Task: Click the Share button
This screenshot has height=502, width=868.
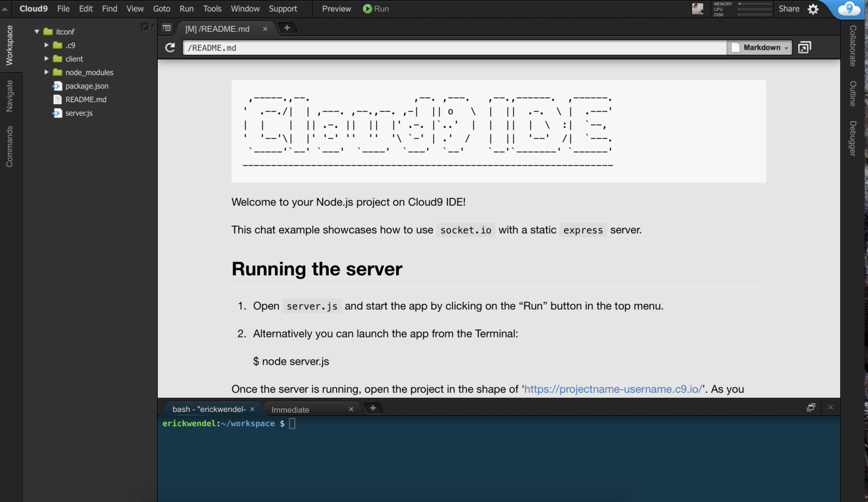Action: [789, 9]
